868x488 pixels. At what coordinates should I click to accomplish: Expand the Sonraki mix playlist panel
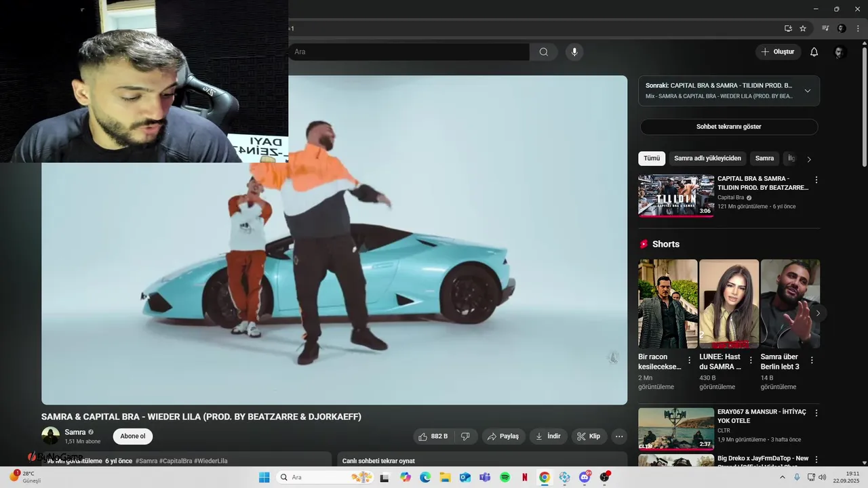[x=729, y=91]
